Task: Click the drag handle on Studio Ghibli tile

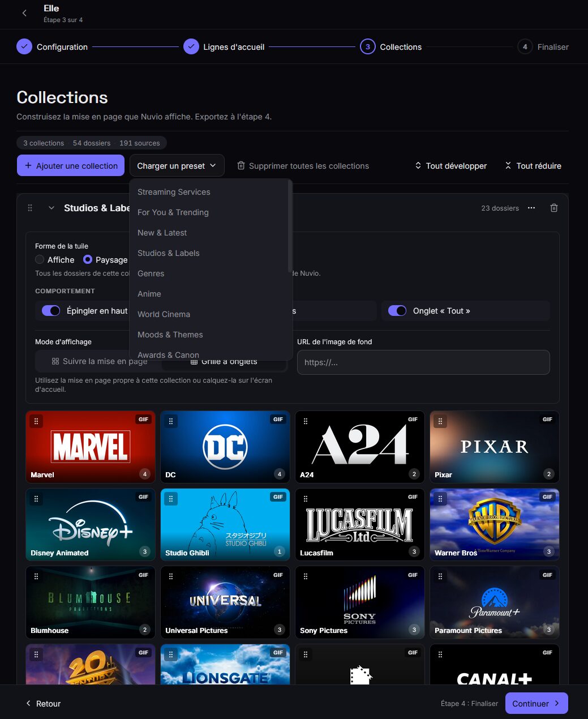Action: click(171, 499)
